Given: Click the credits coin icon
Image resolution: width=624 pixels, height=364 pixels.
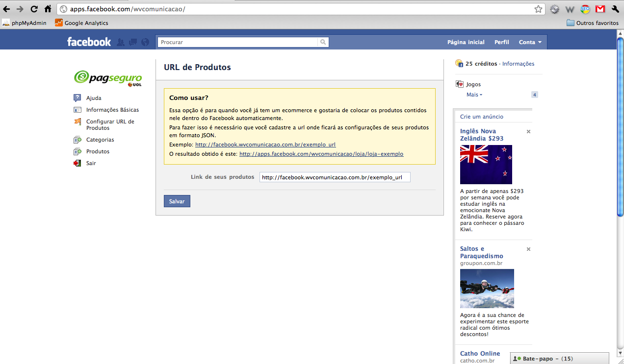Looking at the screenshot, I should 459,63.
